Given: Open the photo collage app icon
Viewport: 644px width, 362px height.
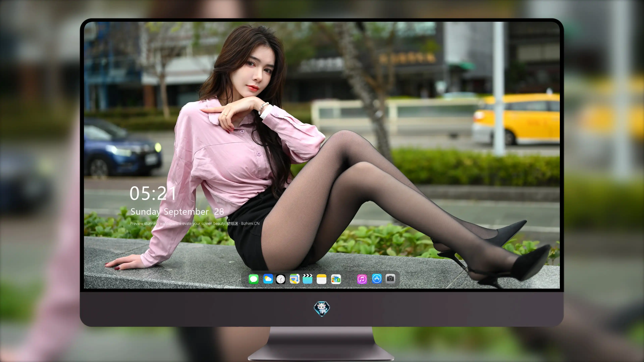Looking at the screenshot, I should click(x=336, y=279).
